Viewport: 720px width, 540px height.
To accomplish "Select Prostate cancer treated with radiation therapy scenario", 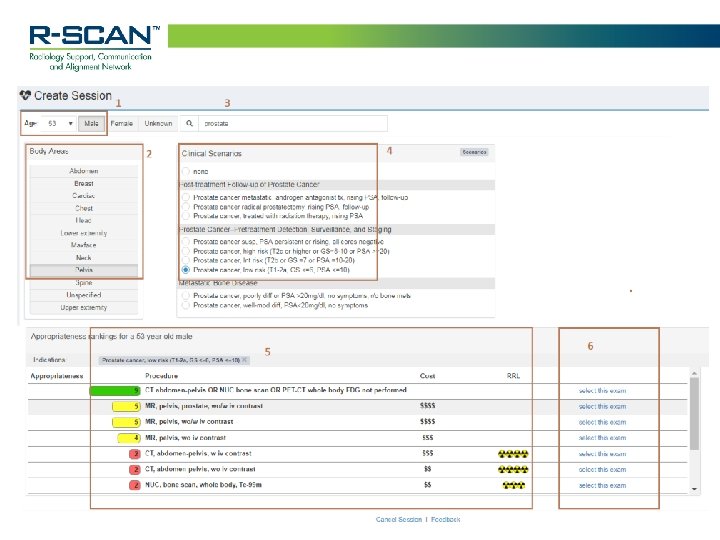I will click(x=186, y=216).
